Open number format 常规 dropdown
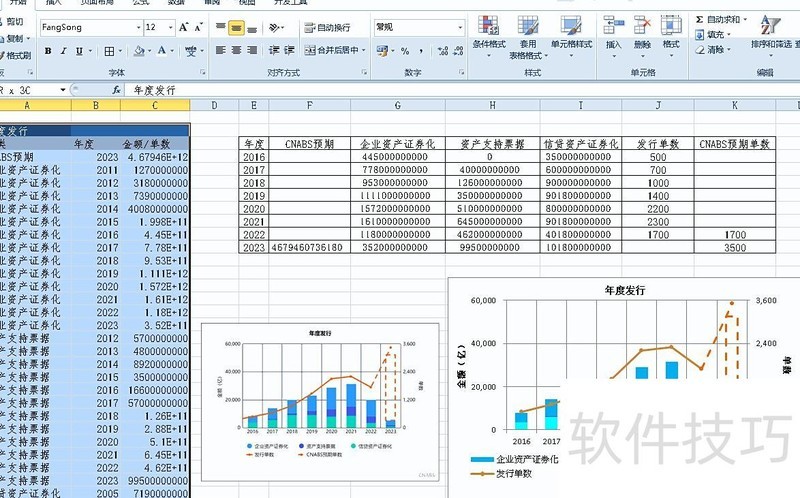The image size is (800, 498). (x=460, y=28)
